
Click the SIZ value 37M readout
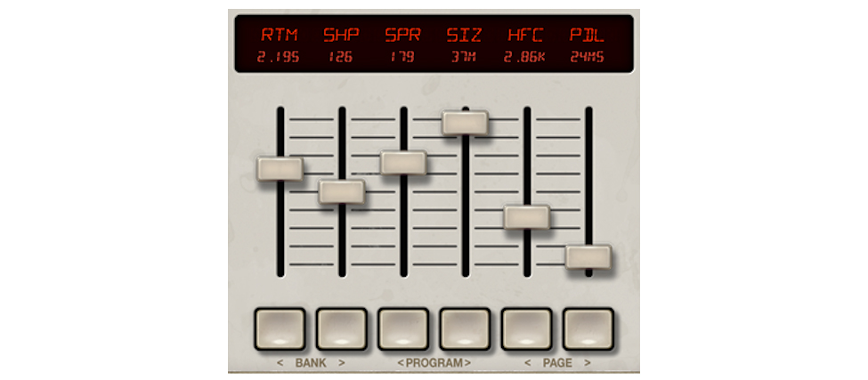pos(464,58)
